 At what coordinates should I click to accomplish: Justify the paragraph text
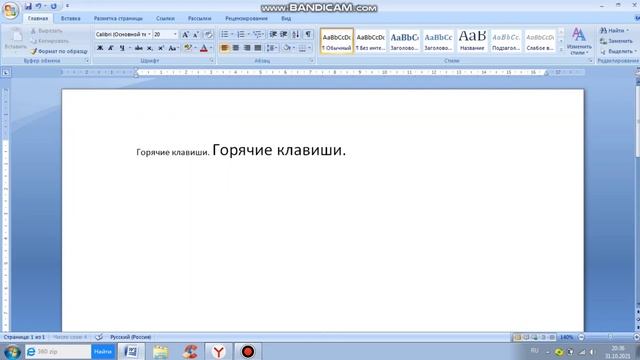click(x=258, y=48)
